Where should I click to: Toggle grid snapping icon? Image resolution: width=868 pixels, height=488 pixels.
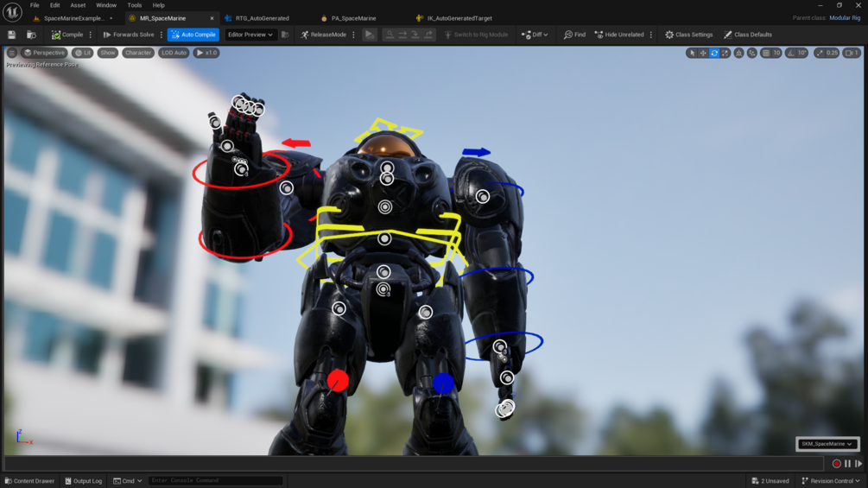(765, 53)
